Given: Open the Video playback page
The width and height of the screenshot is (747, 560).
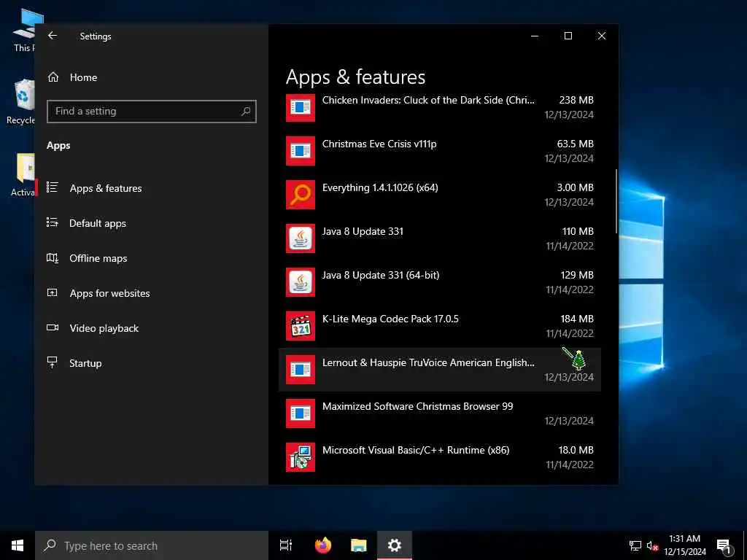Looking at the screenshot, I should [x=152, y=328].
